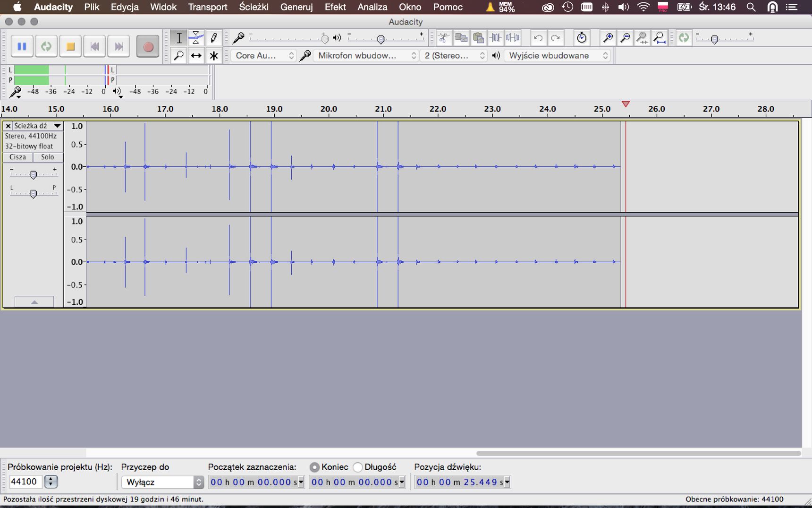812x508 pixels.
Task: Open the Generuj menu
Action: pos(296,7)
